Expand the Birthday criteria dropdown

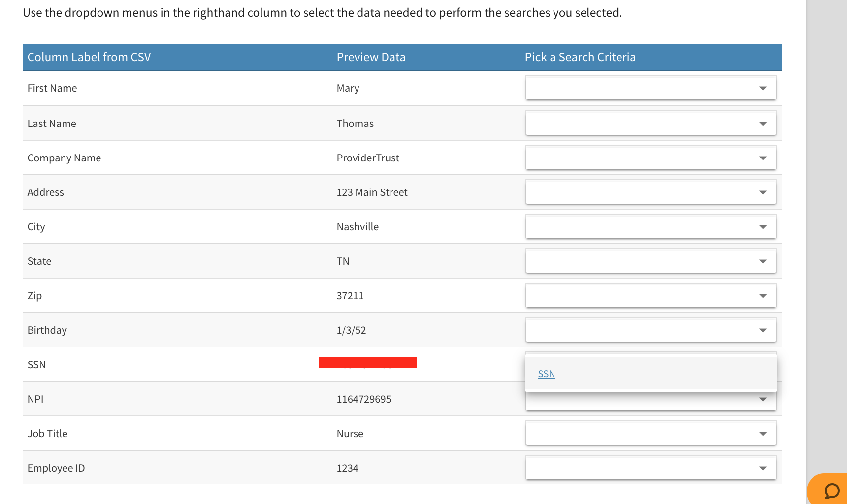coord(651,330)
